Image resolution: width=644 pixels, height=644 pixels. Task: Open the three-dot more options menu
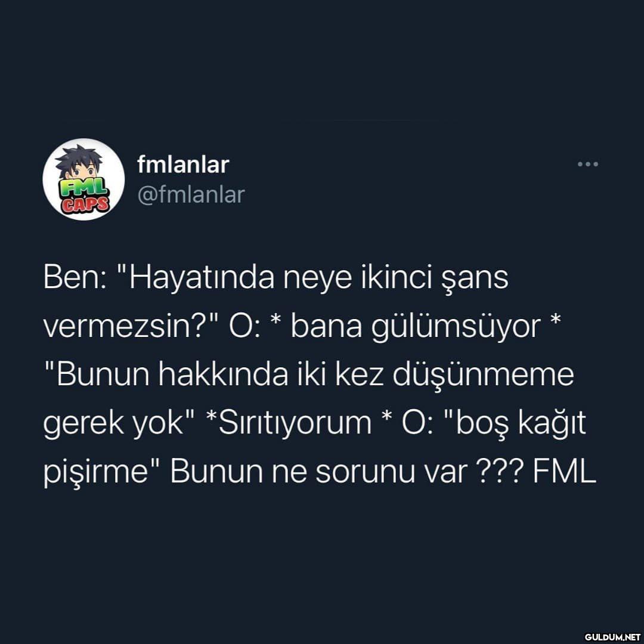click(x=588, y=165)
